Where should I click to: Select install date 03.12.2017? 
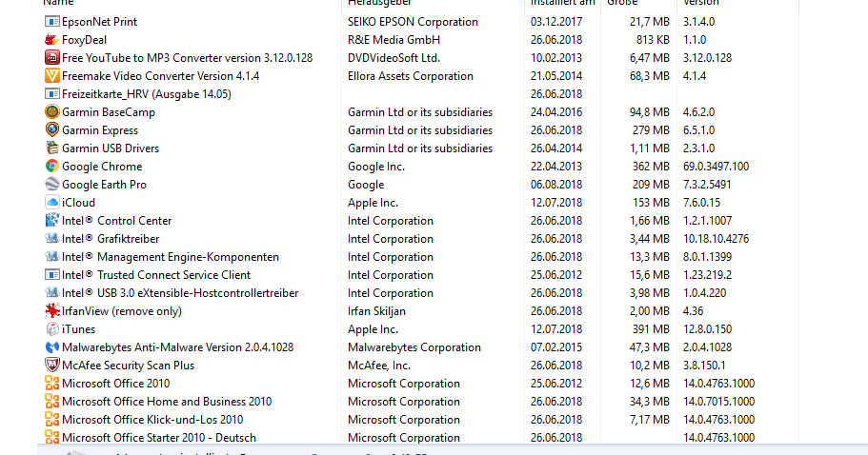(556, 22)
